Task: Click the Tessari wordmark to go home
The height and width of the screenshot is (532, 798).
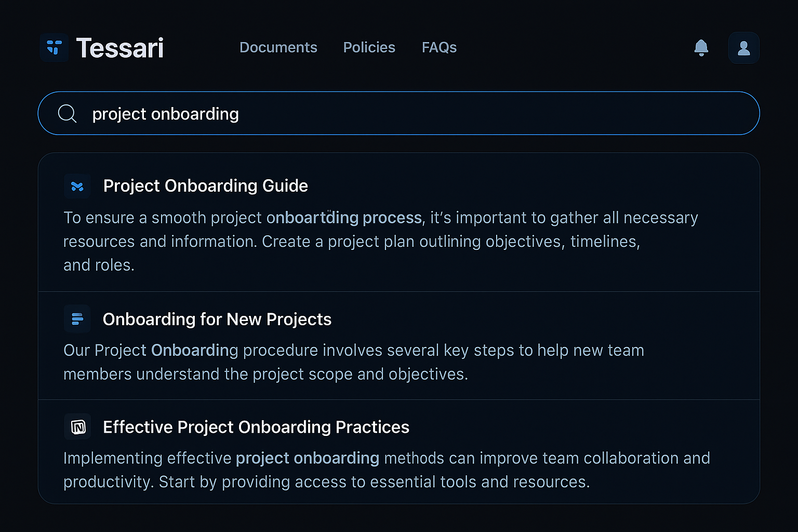Action: (x=119, y=48)
